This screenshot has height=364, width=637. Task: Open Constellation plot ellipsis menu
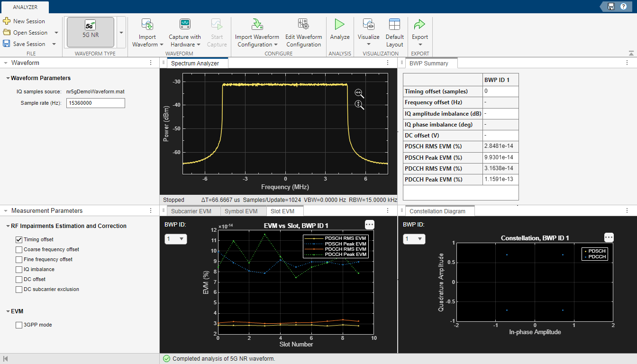tap(609, 237)
